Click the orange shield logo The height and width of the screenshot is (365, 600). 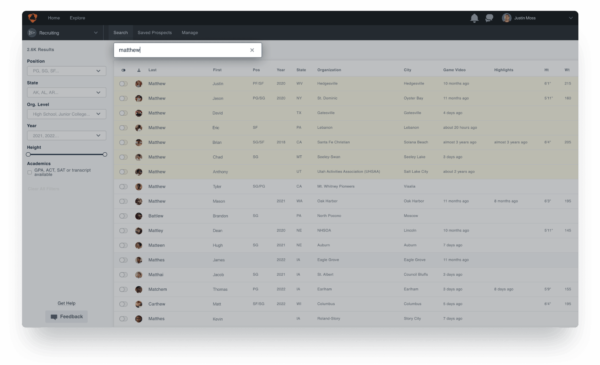(x=33, y=18)
